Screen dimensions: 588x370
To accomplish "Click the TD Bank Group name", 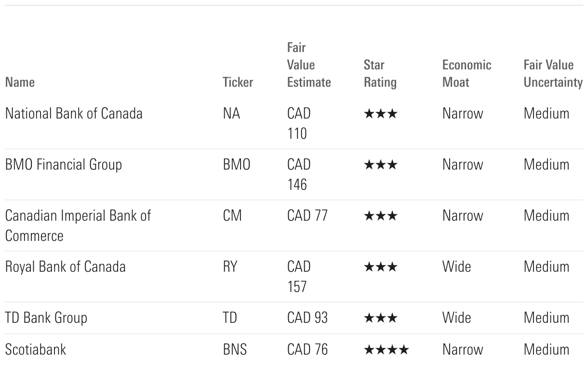I will pos(46,318).
